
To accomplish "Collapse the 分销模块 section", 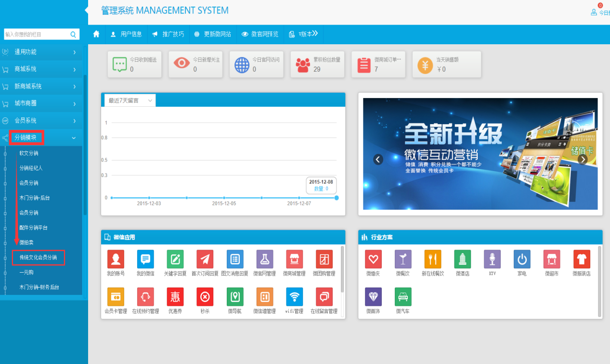I will coord(41,138).
